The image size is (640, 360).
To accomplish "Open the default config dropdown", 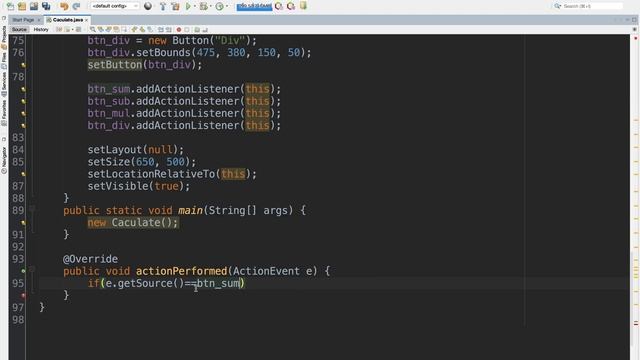I will (115, 6).
